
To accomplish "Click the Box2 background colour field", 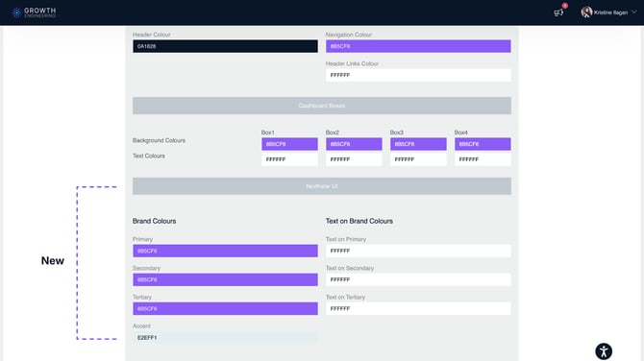I will point(354,144).
